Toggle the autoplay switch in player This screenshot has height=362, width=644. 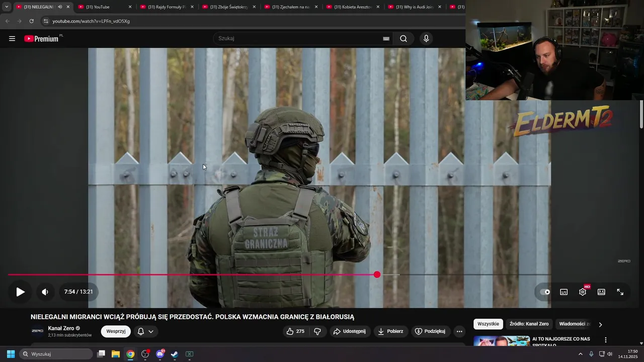pyautogui.click(x=545, y=292)
